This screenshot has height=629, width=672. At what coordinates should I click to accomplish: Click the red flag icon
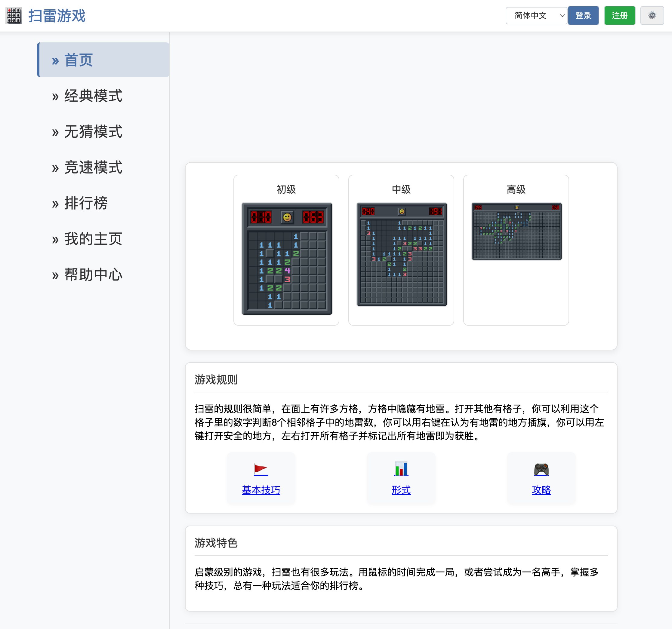(260, 469)
